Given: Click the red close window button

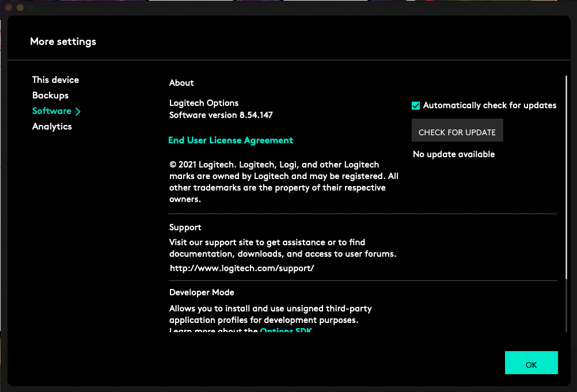Looking at the screenshot, I should 9,7.
